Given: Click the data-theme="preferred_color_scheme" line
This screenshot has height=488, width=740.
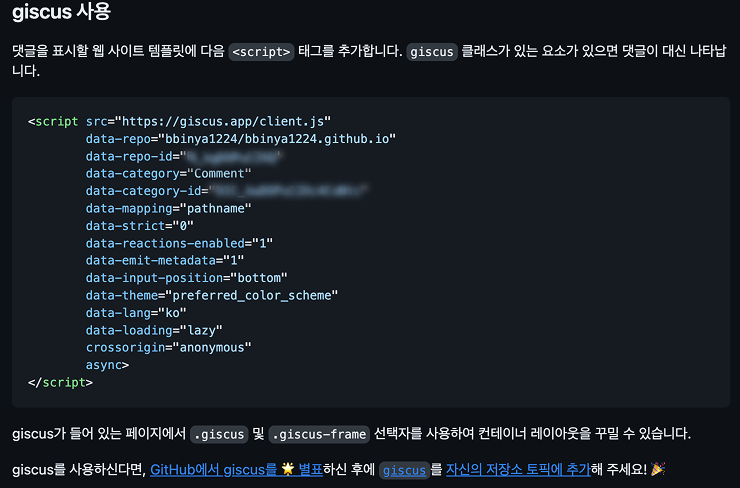Looking at the screenshot, I should click(x=212, y=295).
